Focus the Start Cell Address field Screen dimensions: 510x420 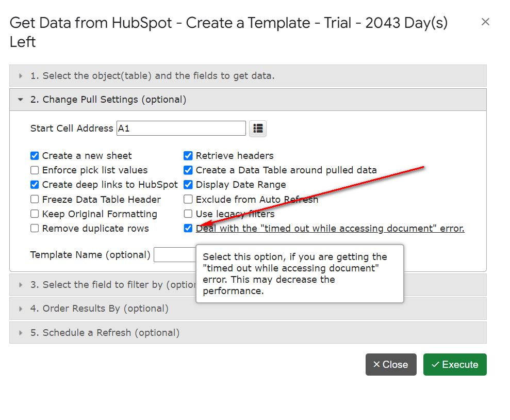tap(181, 128)
